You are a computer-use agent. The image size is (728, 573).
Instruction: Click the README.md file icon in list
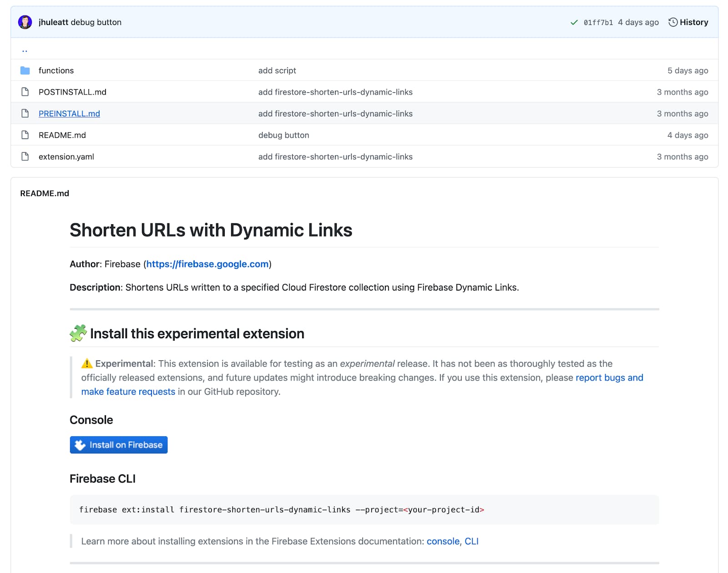(25, 135)
